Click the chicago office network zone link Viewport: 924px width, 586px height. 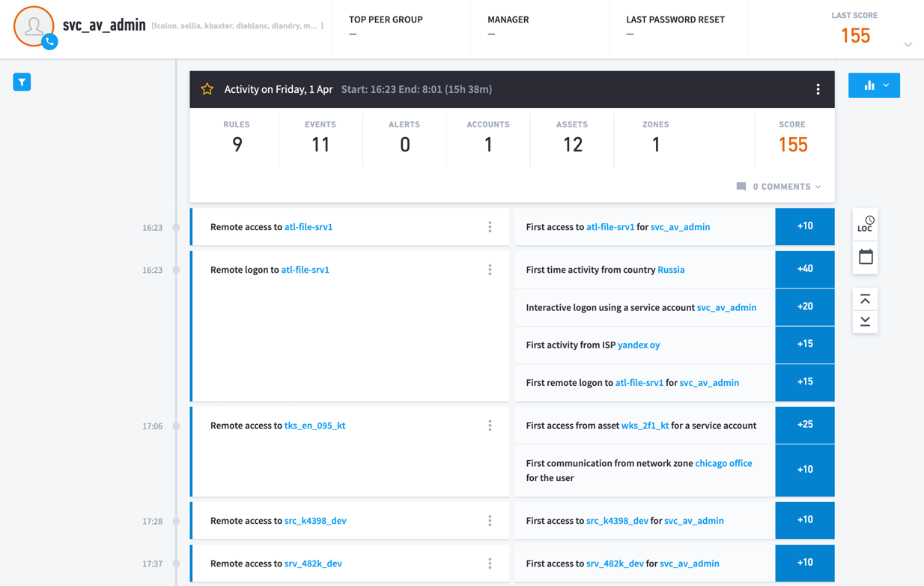723,463
